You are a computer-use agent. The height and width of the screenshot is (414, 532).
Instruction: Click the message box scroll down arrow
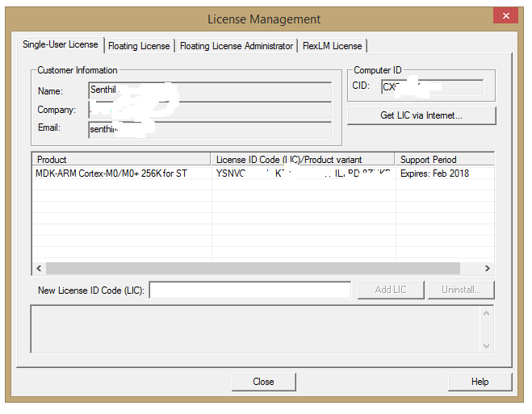[486, 346]
